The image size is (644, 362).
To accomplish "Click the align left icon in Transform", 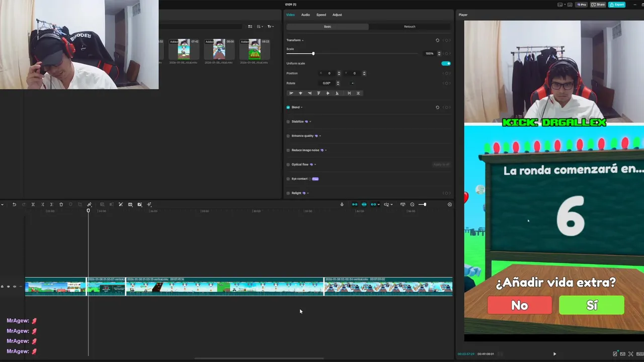I will point(291,93).
